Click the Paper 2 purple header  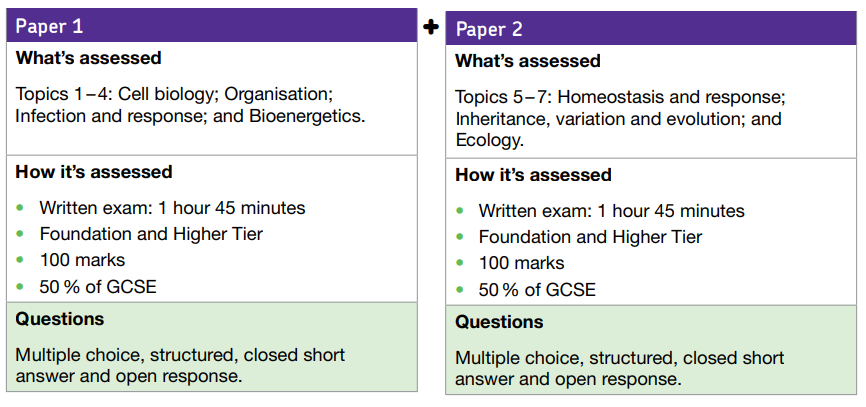(x=651, y=29)
